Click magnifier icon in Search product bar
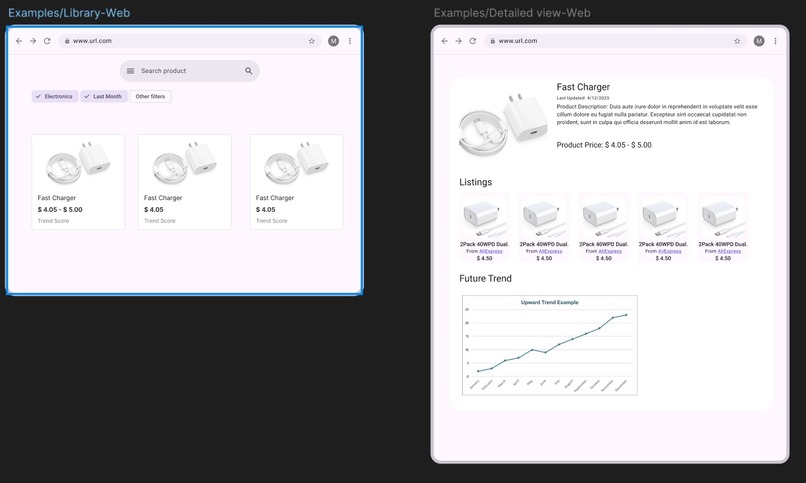The image size is (806, 483). click(x=249, y=71)
